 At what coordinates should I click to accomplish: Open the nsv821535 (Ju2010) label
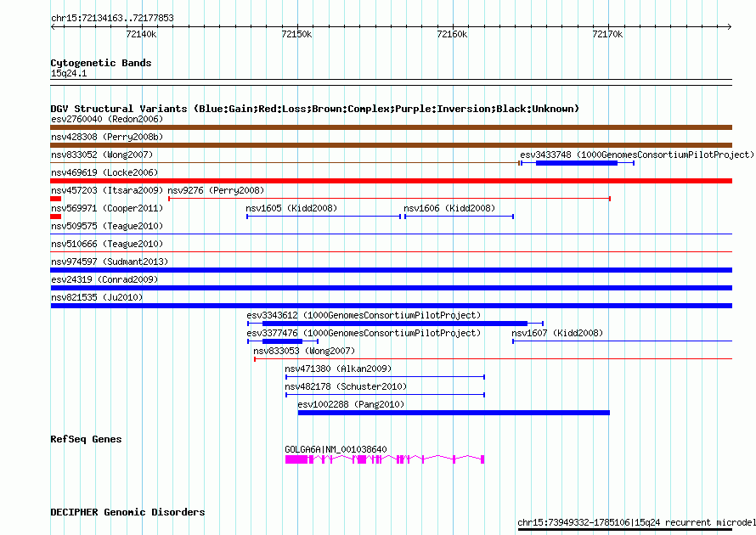pos(97,297)
